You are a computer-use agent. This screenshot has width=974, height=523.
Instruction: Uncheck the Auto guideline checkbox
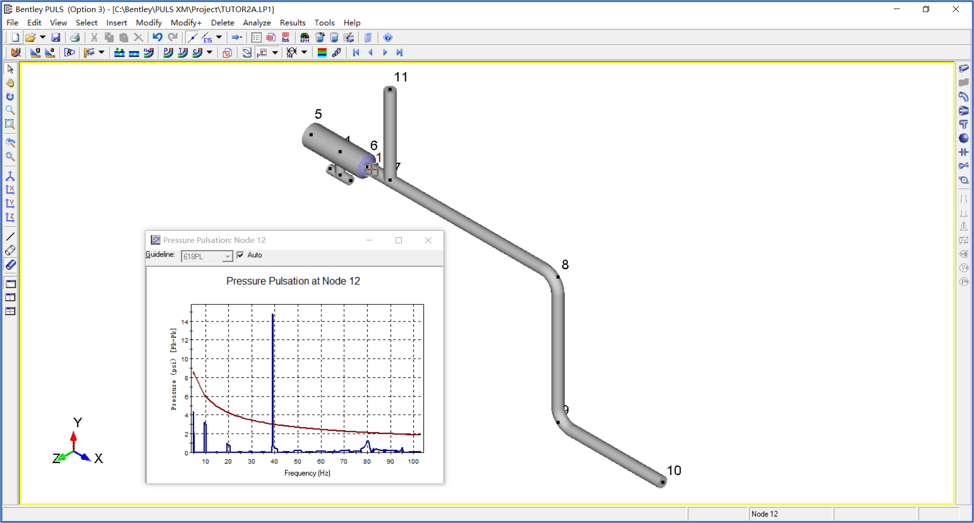[240, 256]
